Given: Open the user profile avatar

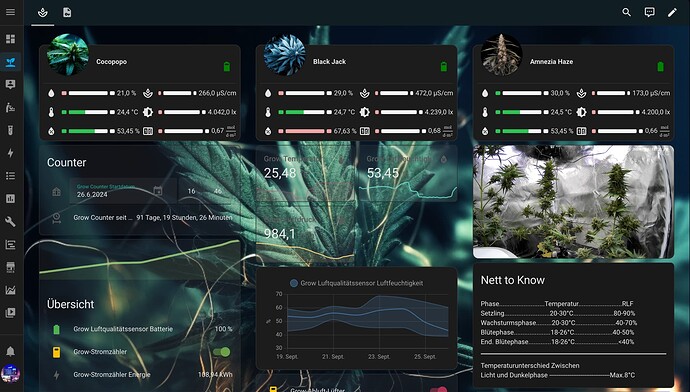Looking at the screenshot, I should pyautogui.click(x=10, y=374).
